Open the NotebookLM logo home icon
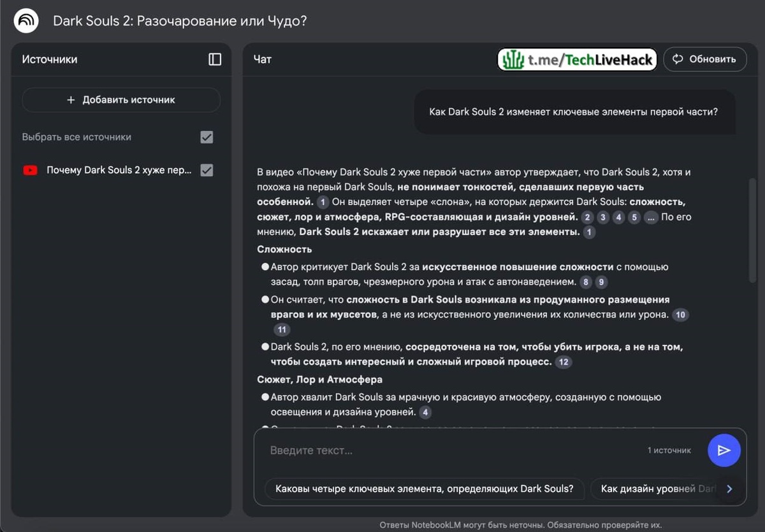Viewport: 765px width, 532px height. coord(27,21)
